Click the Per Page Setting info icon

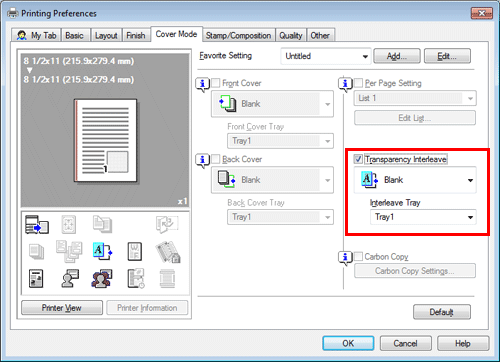(345, 85)
